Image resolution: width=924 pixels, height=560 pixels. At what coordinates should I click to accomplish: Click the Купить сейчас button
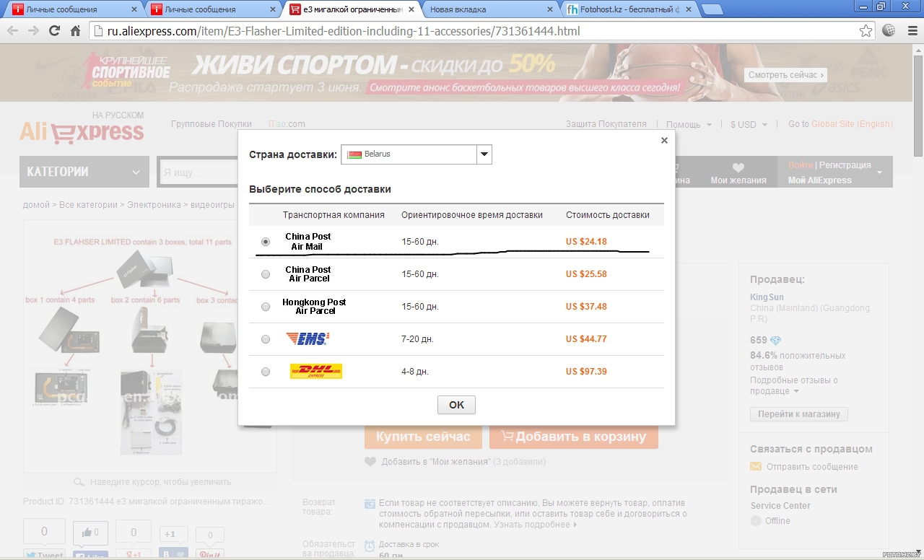pos(423,437)
